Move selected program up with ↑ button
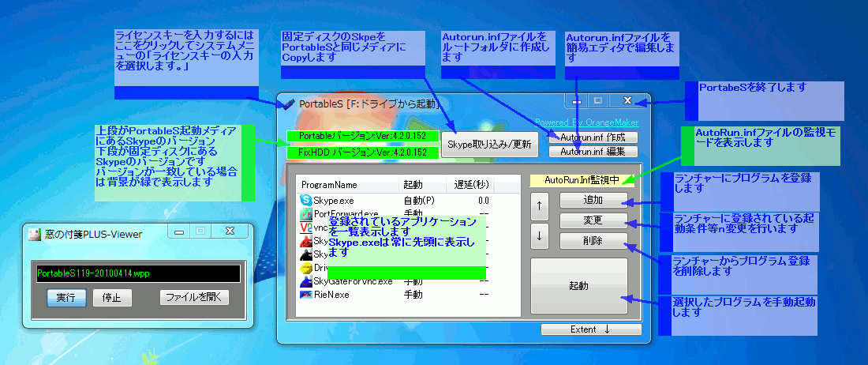This screenshot has height=365, width=868. pyautogui.click(x=539, y=205)
